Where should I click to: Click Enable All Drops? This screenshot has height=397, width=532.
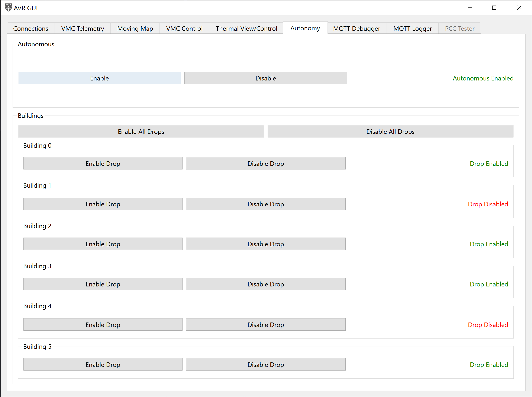141,131
